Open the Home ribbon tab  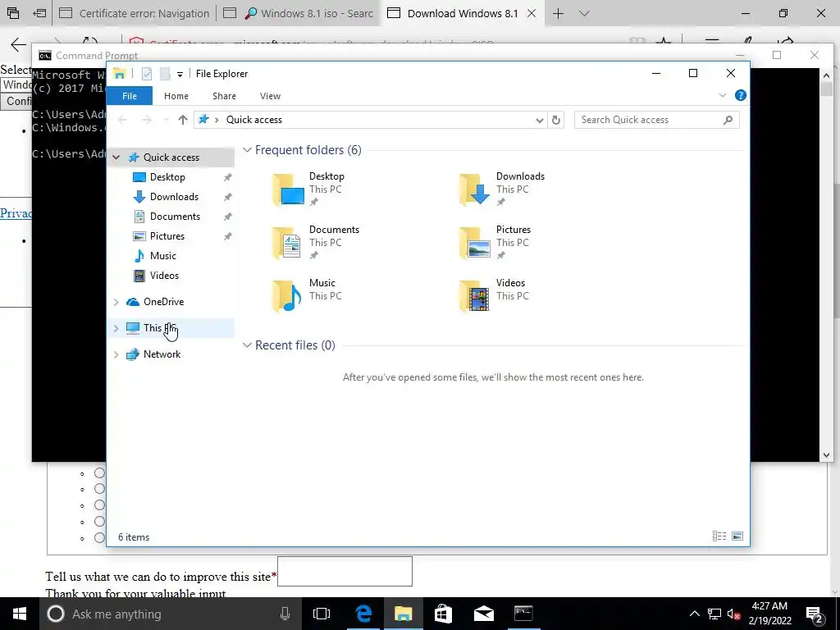[176, 96]
